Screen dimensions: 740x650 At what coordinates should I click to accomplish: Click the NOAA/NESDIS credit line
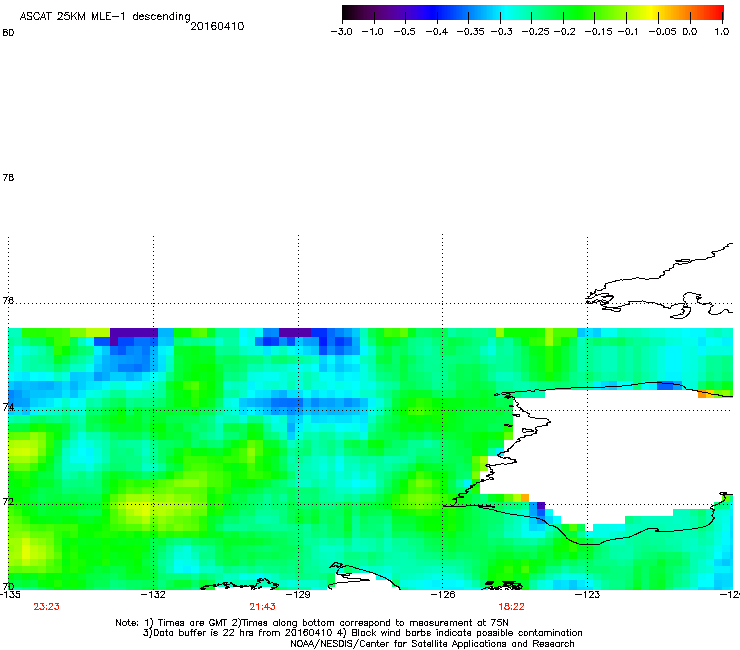432,644
